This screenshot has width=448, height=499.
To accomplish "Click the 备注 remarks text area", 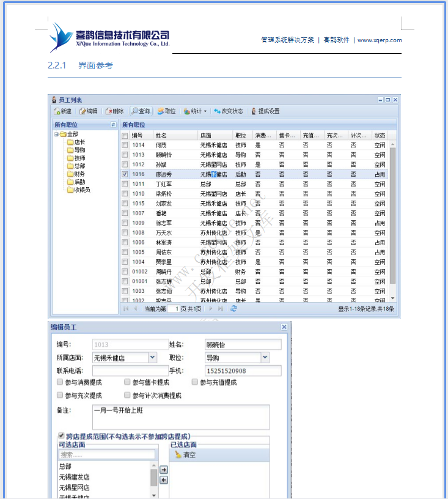I will (181, 417).
